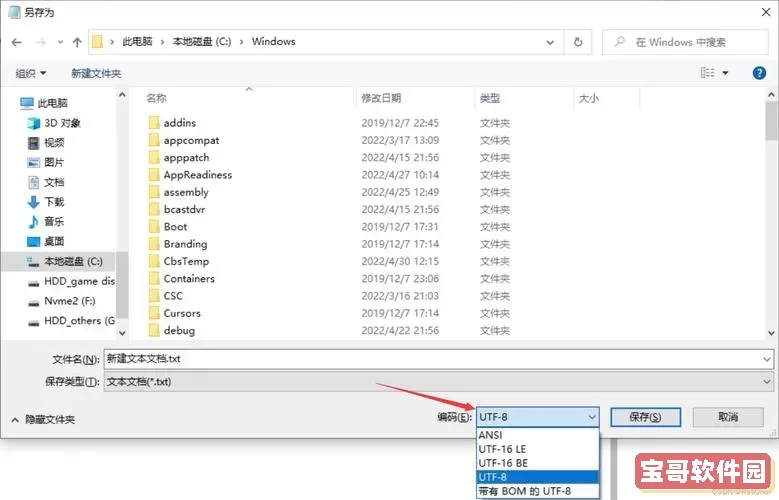The height and width of the screenshot is (500, 779).
Task: Select the CSC folder icon
Action: [154, 296]
